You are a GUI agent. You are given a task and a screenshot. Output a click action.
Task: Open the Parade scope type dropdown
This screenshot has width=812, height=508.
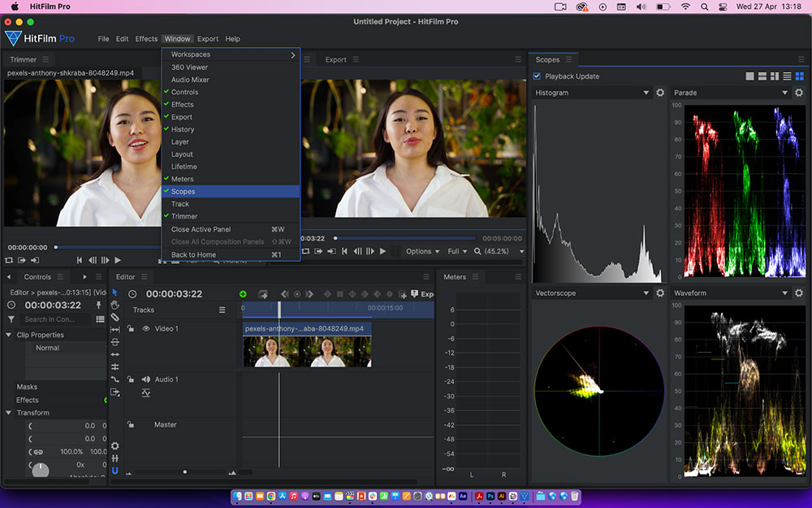731,93
